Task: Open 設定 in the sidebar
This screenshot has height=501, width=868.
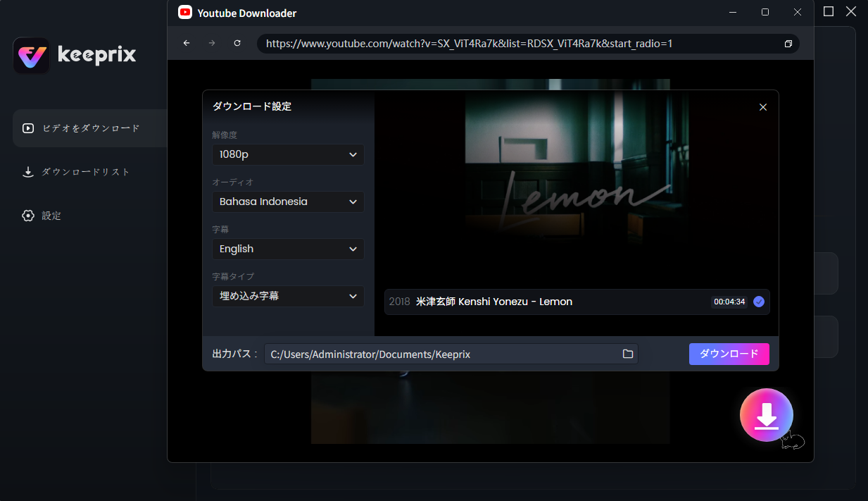Action: [51, 216]
